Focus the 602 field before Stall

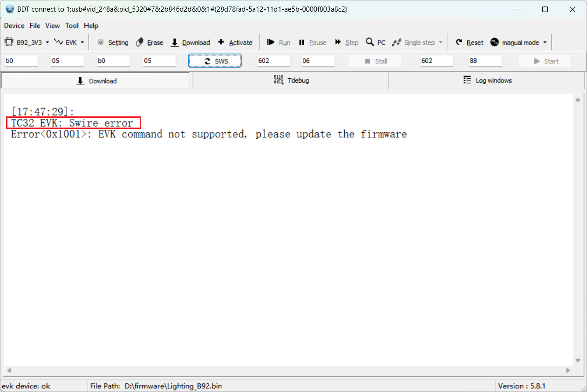(x=273, y=61)
